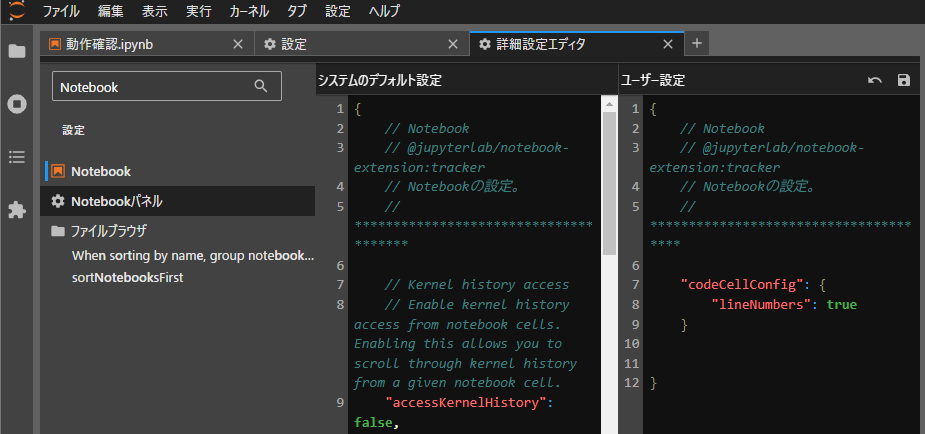
Task: Switch to the 設定 tab
Action: 362,44
